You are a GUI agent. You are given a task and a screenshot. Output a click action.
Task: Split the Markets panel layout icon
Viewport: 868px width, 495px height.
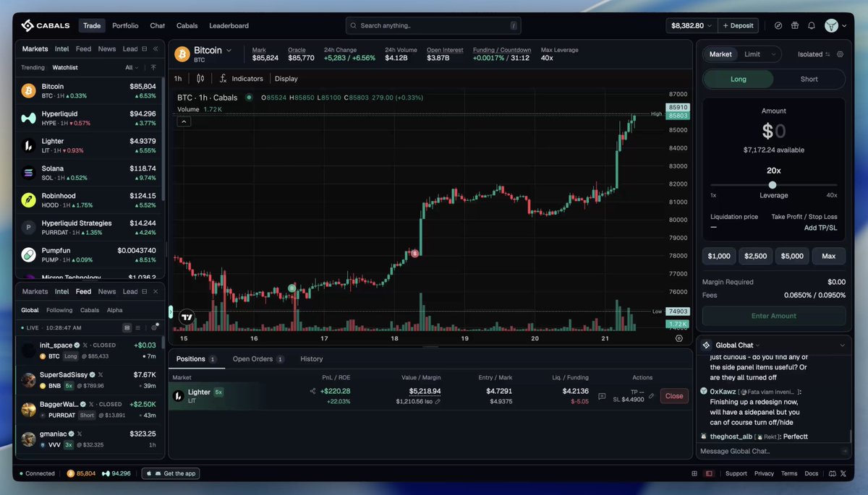[145, 49]
